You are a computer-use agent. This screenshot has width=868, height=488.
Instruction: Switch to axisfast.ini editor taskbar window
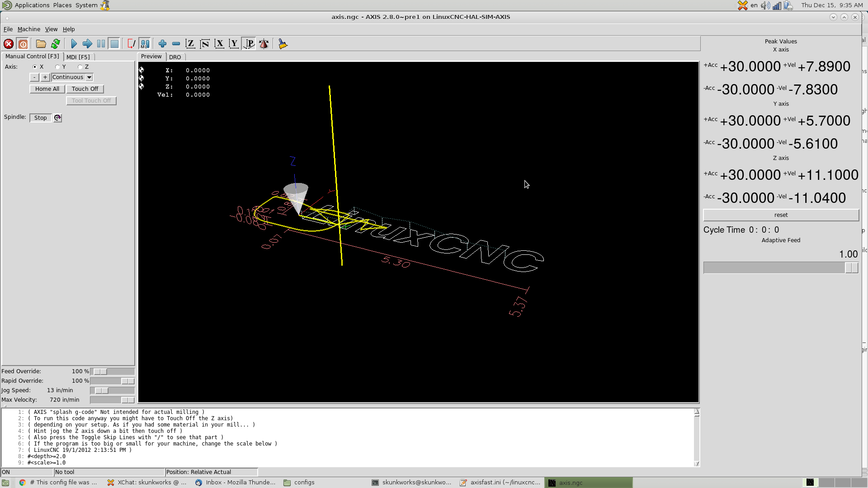tap(500, 483)
